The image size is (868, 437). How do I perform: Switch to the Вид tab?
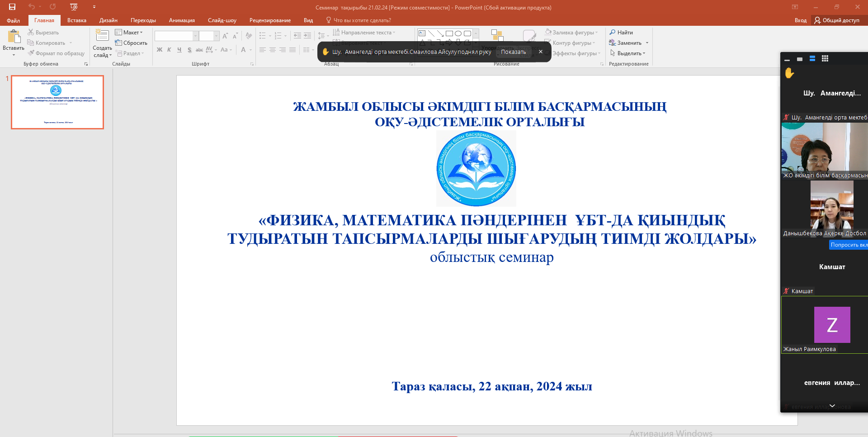[x=308, y=20]
